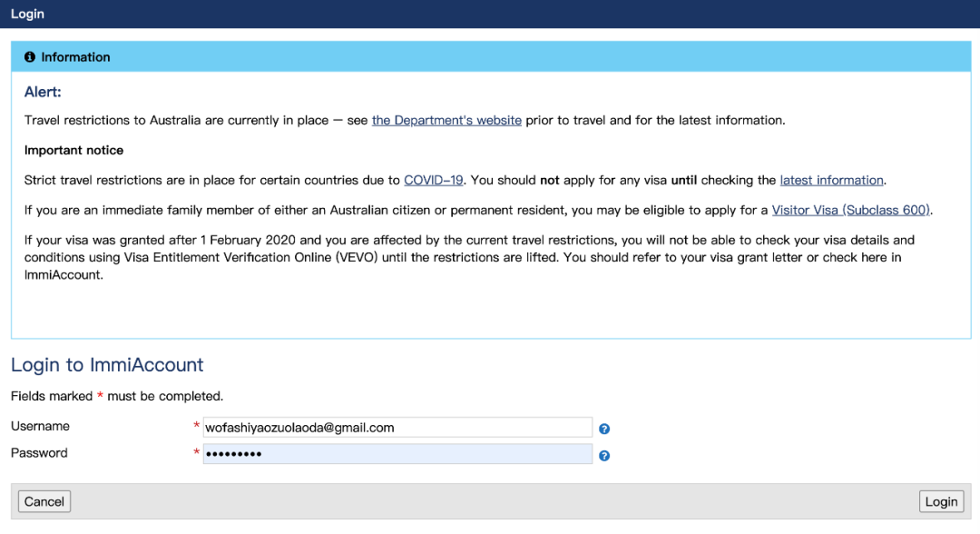Click the 'Fields marked * must be completed' text

tap(116, 396)
